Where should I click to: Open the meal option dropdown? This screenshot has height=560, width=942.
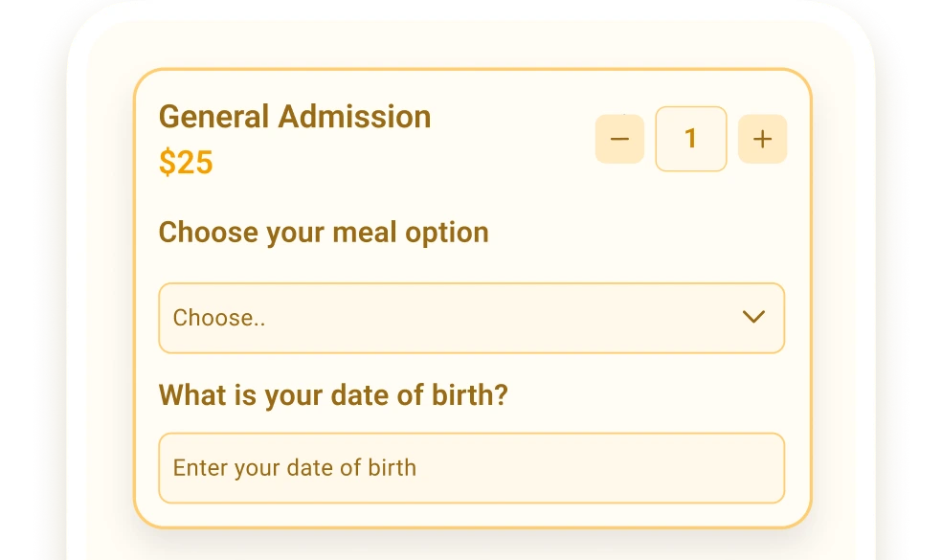(471, 318)
